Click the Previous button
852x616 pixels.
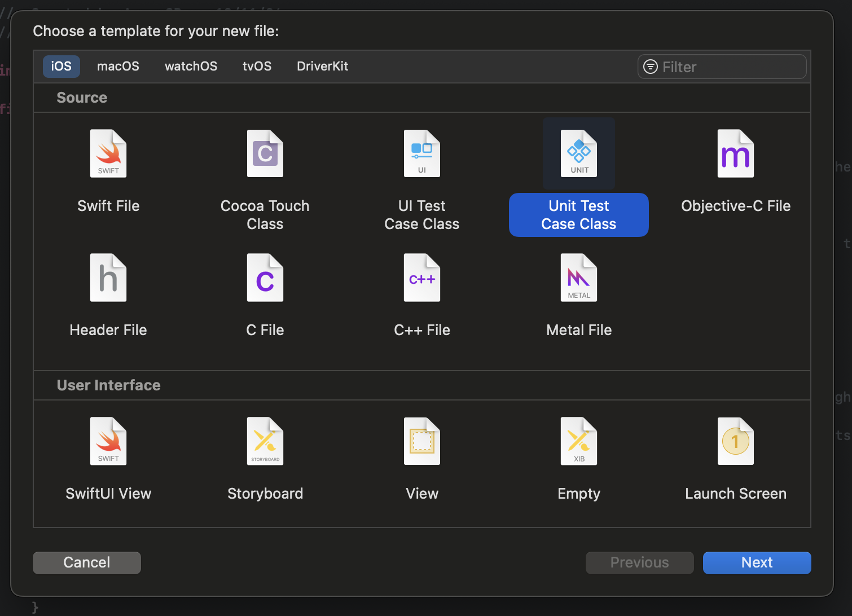[x=640, y=562]
